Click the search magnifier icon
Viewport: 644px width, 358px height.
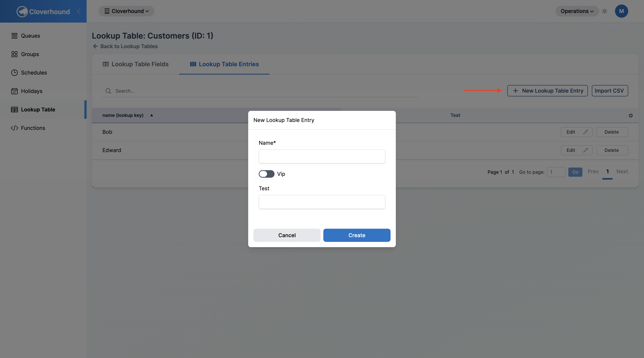pyautogui.click(x=108, y=91)
